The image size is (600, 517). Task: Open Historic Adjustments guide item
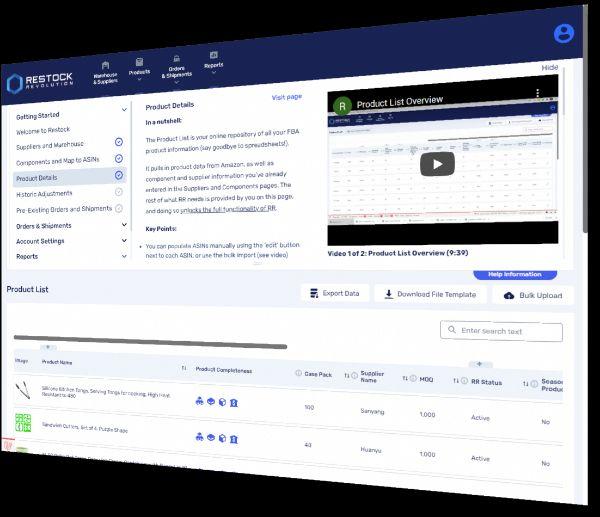tap(44, 194)
